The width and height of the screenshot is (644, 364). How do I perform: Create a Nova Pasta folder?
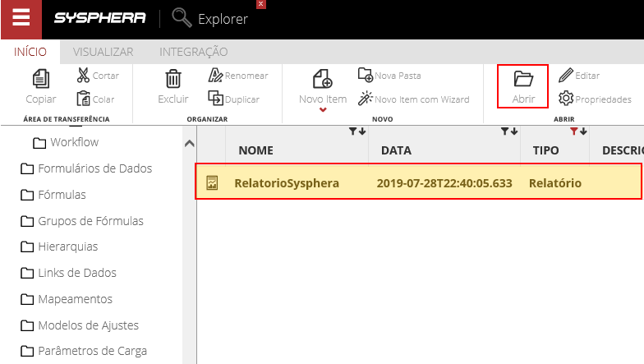pos(389,76)
